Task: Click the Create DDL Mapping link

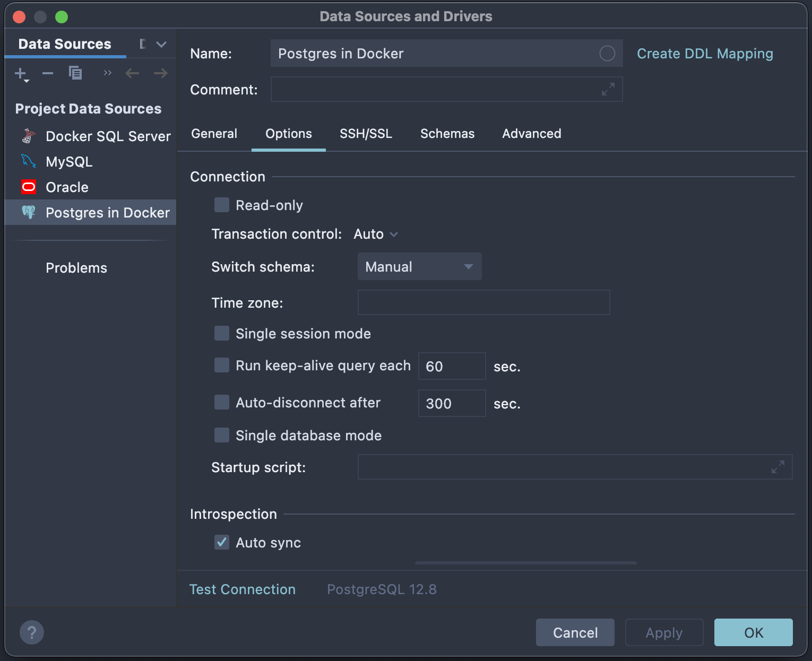Action: tap(704, 54)
